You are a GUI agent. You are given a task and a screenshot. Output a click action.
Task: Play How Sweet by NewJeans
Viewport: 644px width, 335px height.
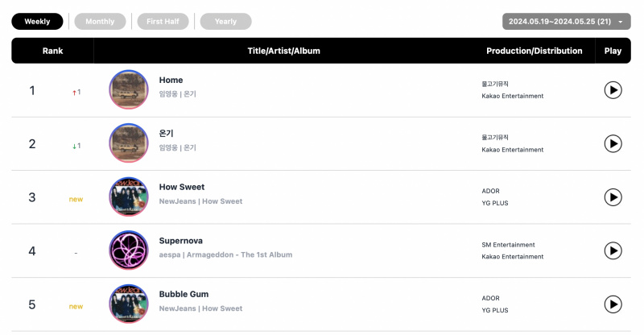pos(613,197)
